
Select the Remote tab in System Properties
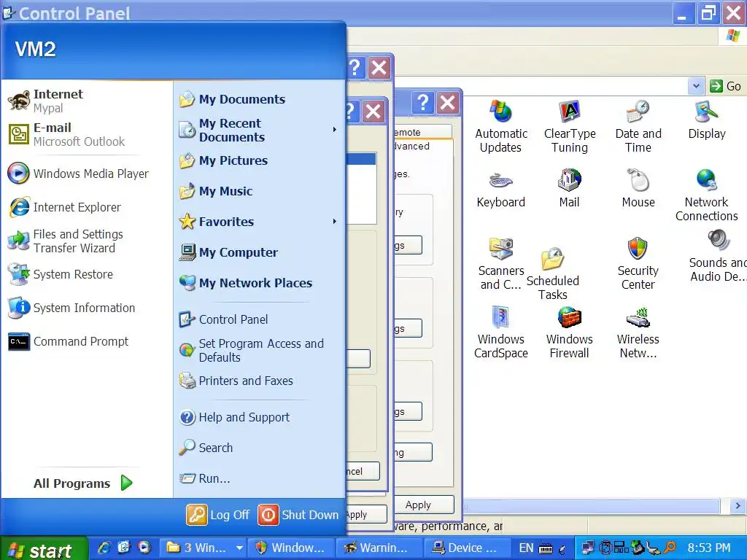click(422, 132)
